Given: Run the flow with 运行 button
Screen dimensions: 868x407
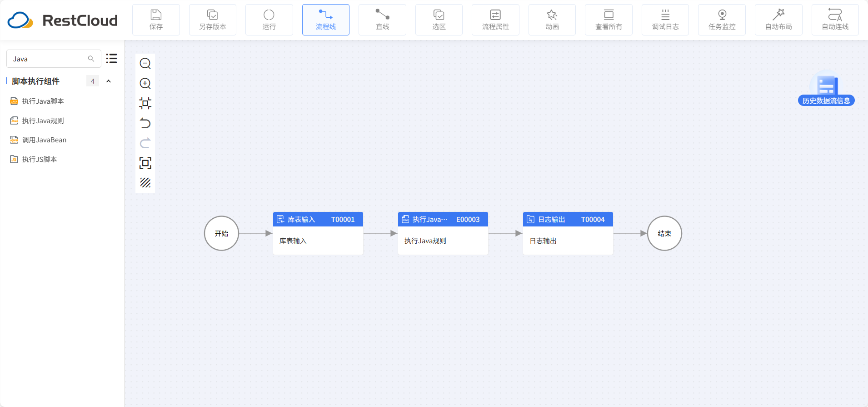Looking at the screenshot, I should tap(269, 20).
